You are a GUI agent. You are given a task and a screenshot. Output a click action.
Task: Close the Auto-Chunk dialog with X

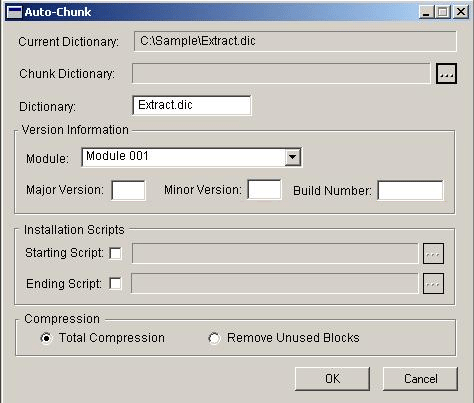tap(461, 12)
